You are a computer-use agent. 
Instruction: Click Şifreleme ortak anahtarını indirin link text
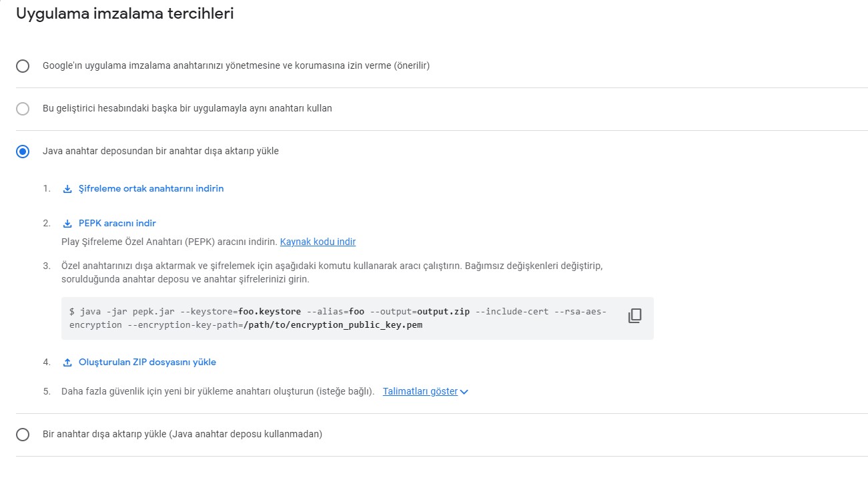tap(151, 189)
